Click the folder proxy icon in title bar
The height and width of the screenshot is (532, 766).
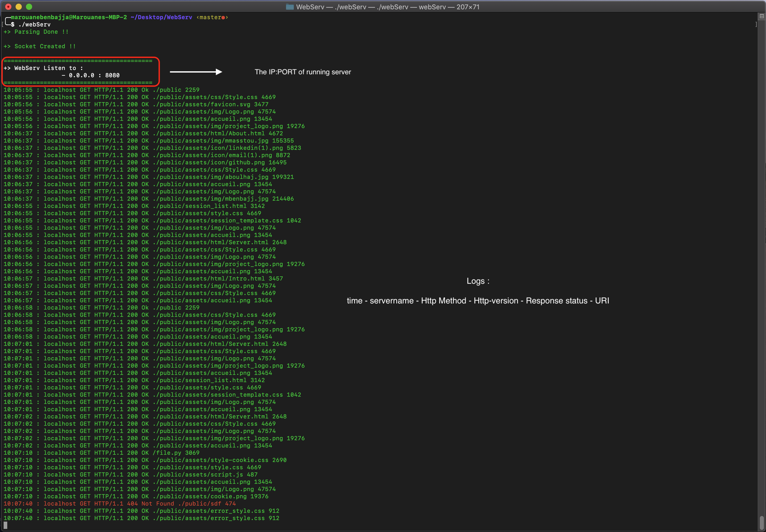(x=290, y=7)
